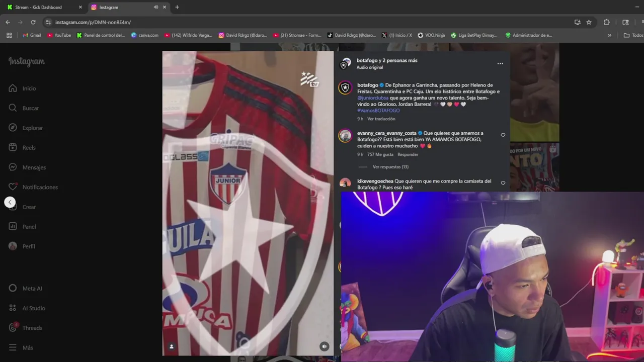This screenshot has width=644, height=362.
Task: Bookmark this page with star
Action: [x=589, y=22]
